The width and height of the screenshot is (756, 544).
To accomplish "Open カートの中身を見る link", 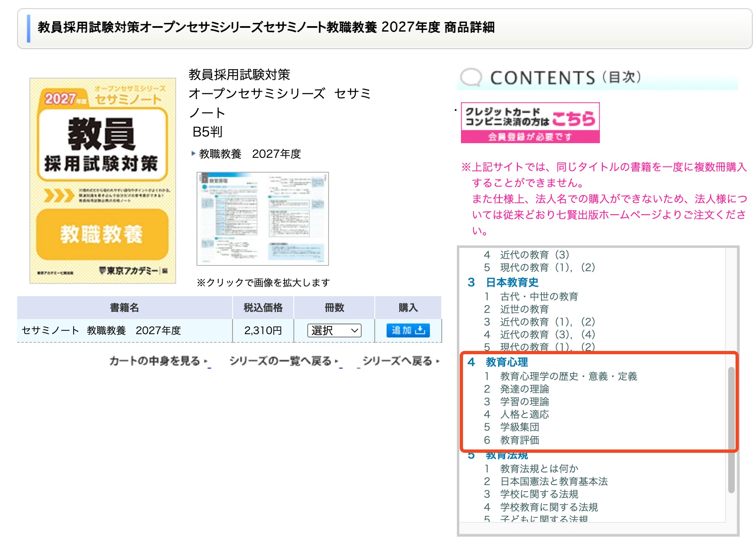I will (x=158, y=361).
